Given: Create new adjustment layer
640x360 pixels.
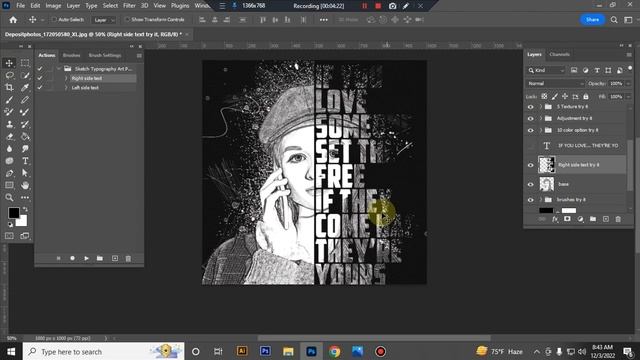Looking at the screenshot, I should pyautogui.click(x=580, y=219).
